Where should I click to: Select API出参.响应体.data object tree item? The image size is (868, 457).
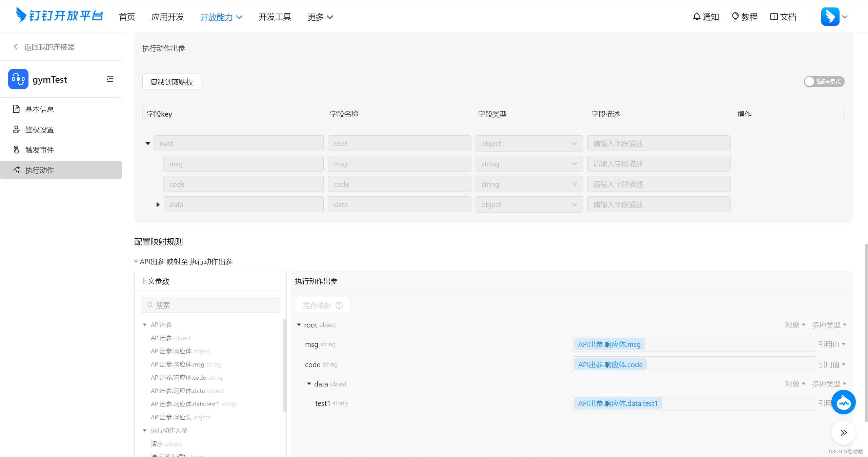[187, 391]
